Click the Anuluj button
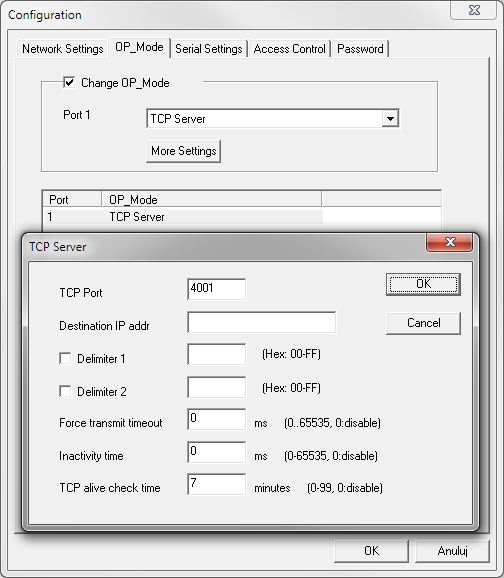Image resolution: width=504 pixels, height=578 pixels. (452, 551)
